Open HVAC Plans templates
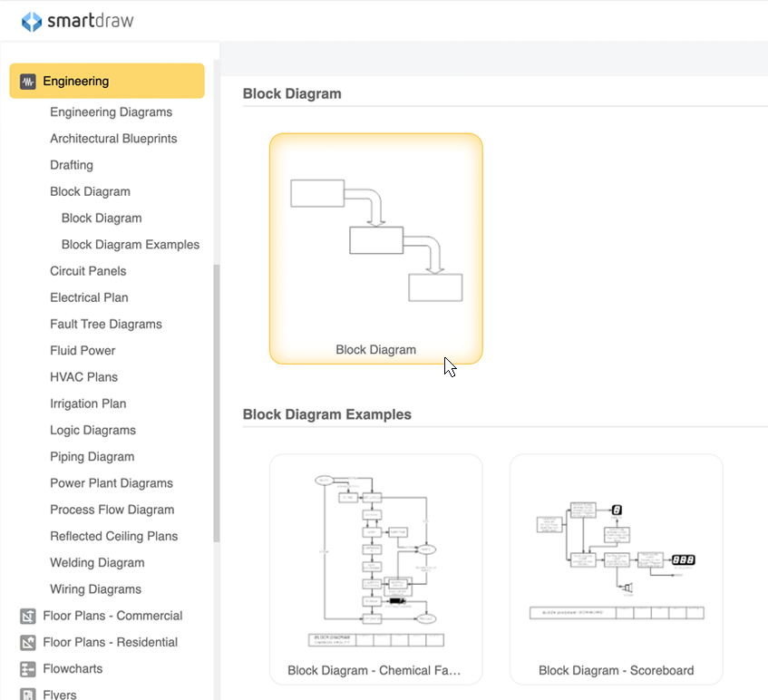Screen dimensions: 768x700 [83, 376]
